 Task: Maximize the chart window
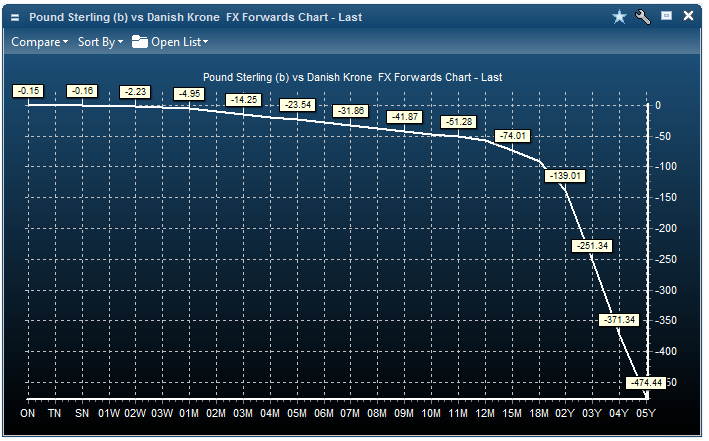pos(666,17)
